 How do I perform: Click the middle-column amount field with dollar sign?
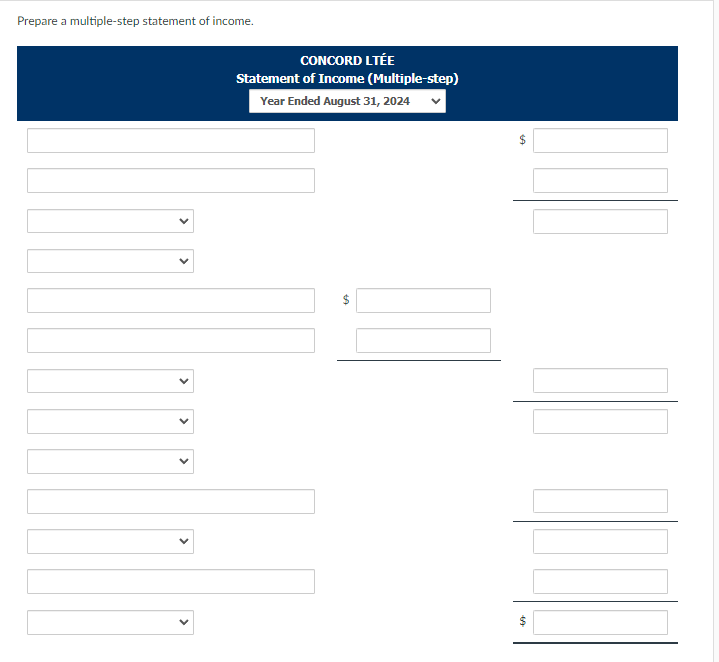423,301
